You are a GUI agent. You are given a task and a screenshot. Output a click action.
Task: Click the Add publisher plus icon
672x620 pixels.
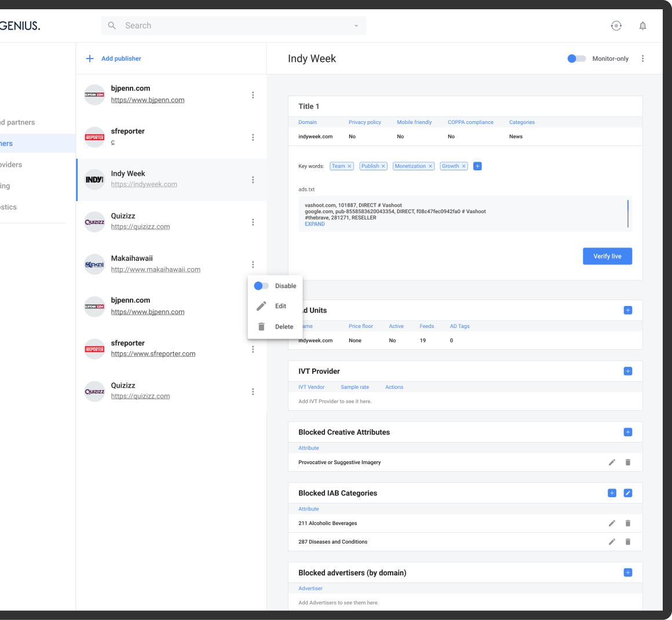pyautogui.click(x=90, y=59)
